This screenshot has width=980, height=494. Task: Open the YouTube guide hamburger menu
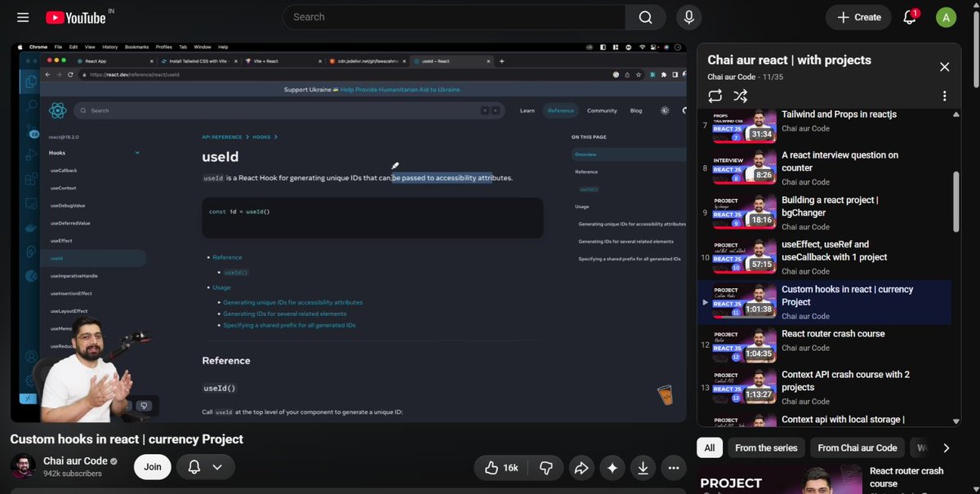(x=23, y=17)
